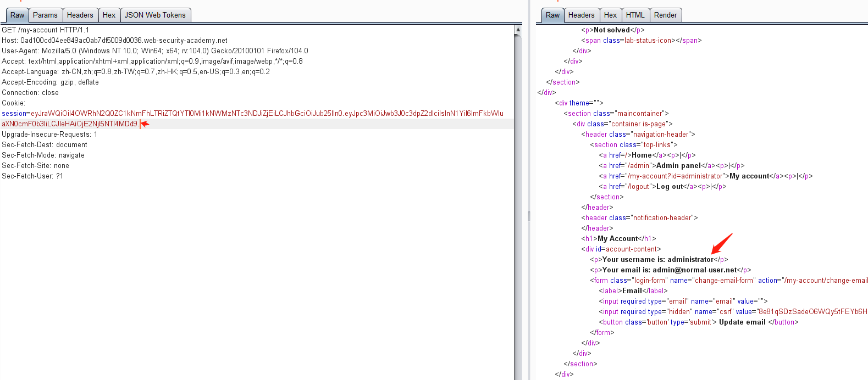Click the header "notification-header" line
868x380 pixels.
pyautogui.click(x=639, y=218)
